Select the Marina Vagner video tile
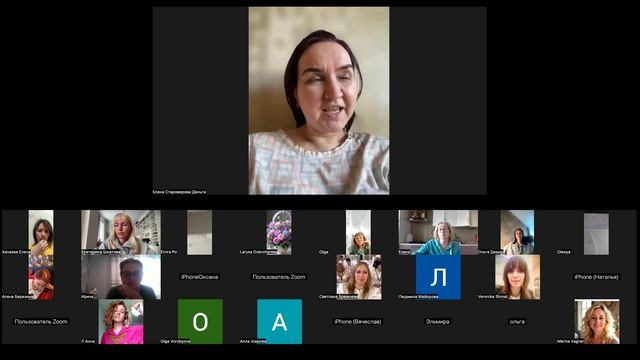The height and width of the screenshot is (360, 640). pyautogui.click(x=597, y=322)
